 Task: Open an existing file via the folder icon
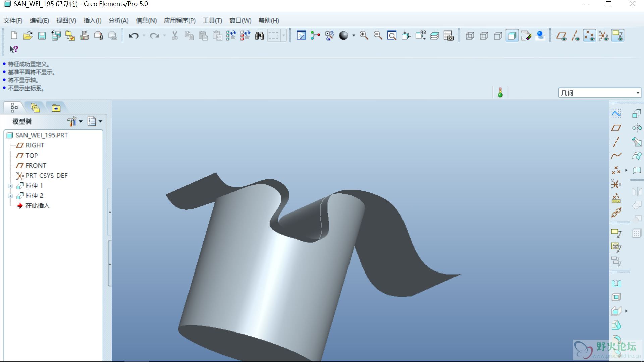pos(28,36)
